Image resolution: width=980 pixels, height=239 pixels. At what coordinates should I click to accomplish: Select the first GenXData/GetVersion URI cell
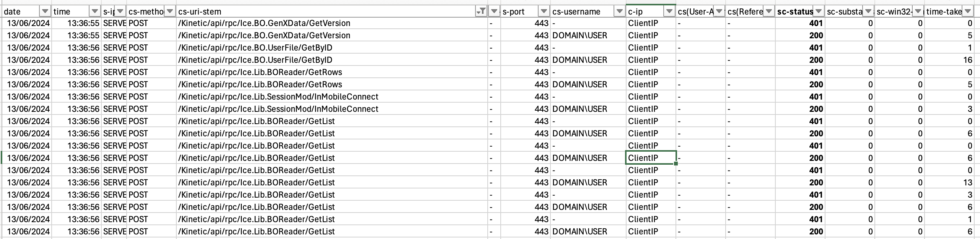tap(332, 23)
